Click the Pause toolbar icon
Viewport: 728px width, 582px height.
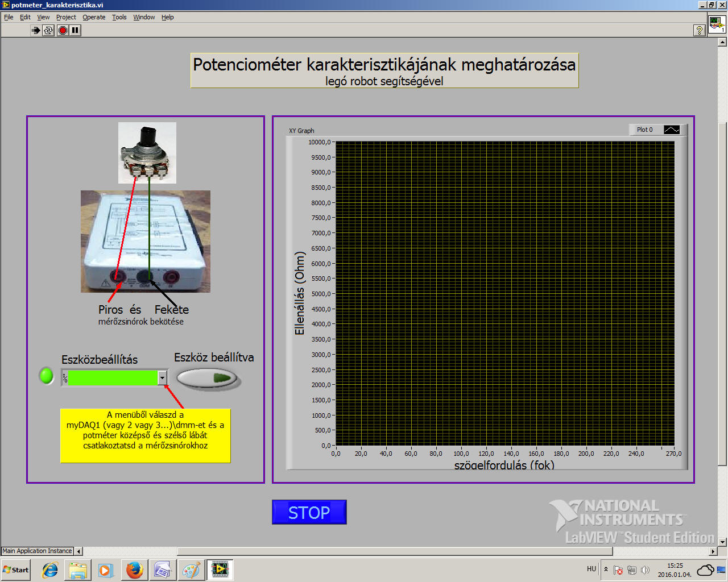coord(75,30)
